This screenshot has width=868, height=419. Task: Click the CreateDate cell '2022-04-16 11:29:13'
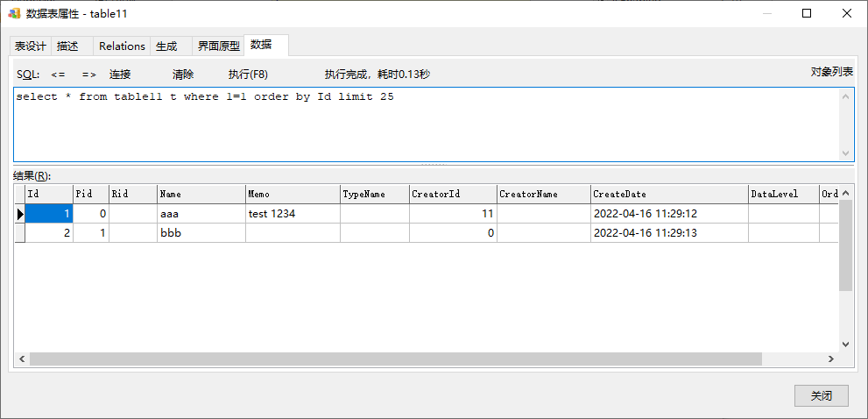coord(670,233)
